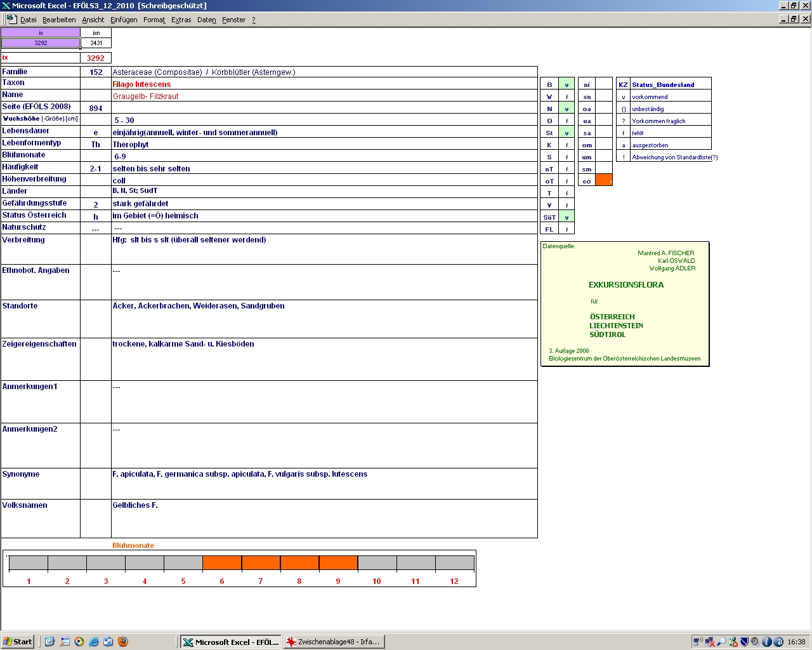
Task: Click the green status cell for St
Action: click(x=566, y=133)
